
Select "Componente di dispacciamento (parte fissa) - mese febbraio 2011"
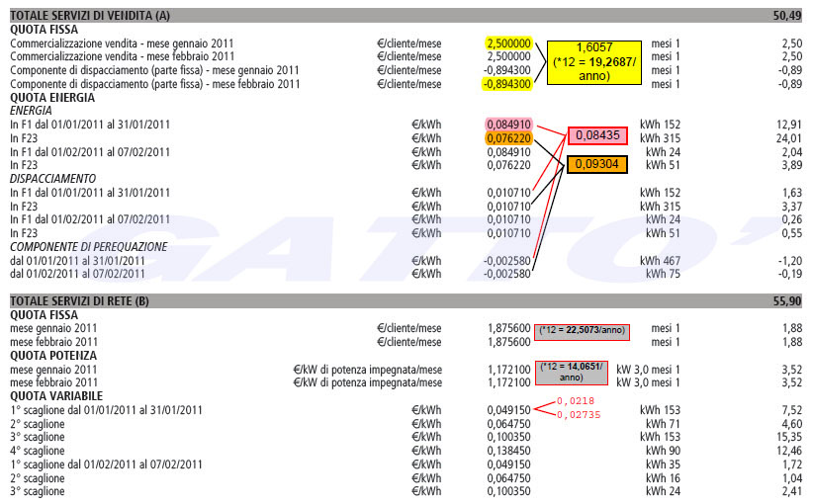coord(155,84)
